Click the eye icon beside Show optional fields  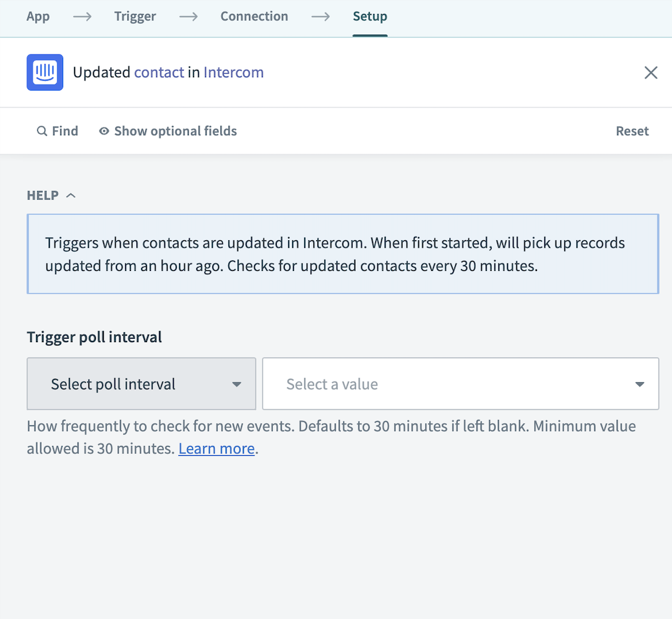pyautogui.click(x=104, y=131)
